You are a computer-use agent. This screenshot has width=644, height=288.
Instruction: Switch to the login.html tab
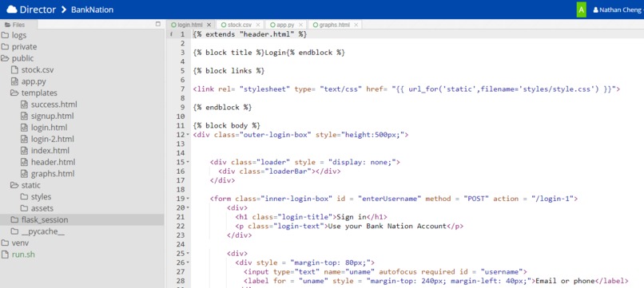[x=190, y=25]
